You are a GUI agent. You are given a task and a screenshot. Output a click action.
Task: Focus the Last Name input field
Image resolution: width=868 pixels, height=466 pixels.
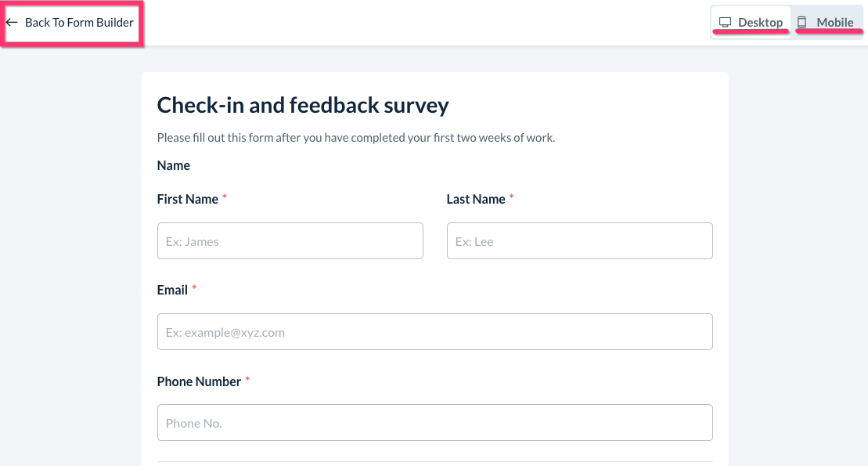pyautogui.click(x=579, y=241)
